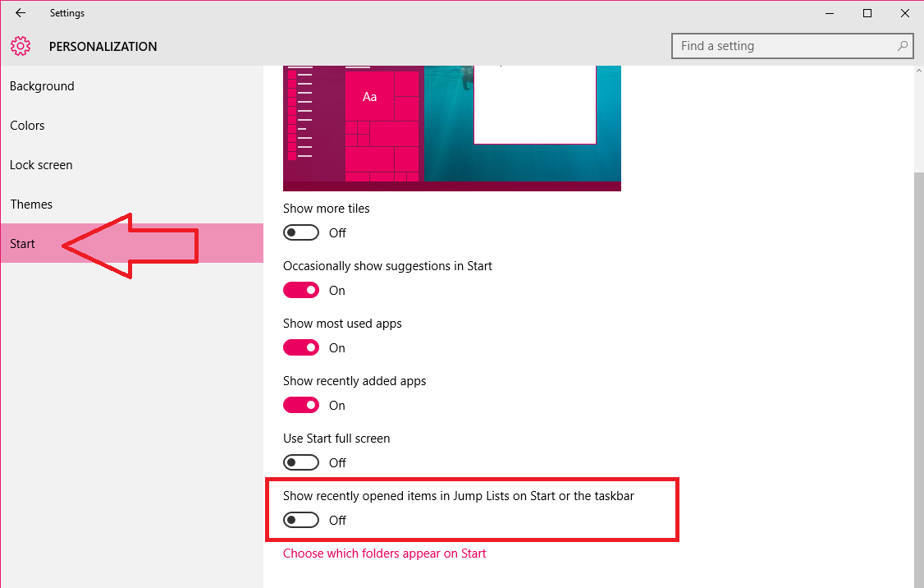Click the search magnifier icon
The width and height of the screenshot is (924, 588).
901,45
